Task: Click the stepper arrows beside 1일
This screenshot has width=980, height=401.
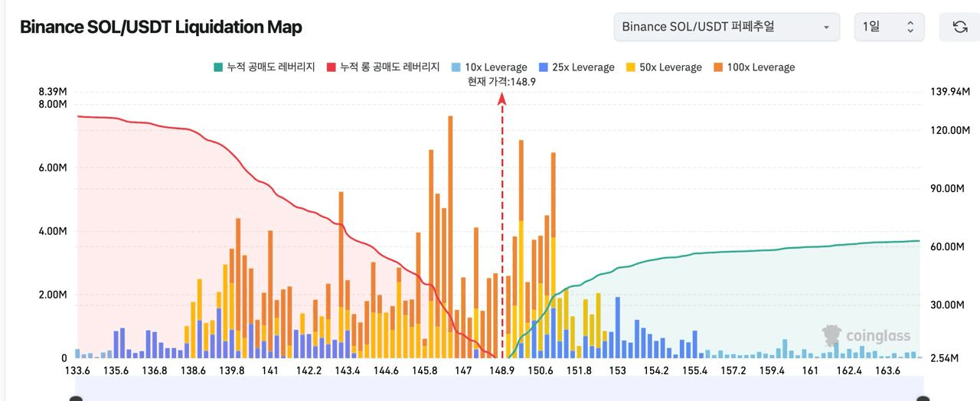Action: click(x=910, y=27)
